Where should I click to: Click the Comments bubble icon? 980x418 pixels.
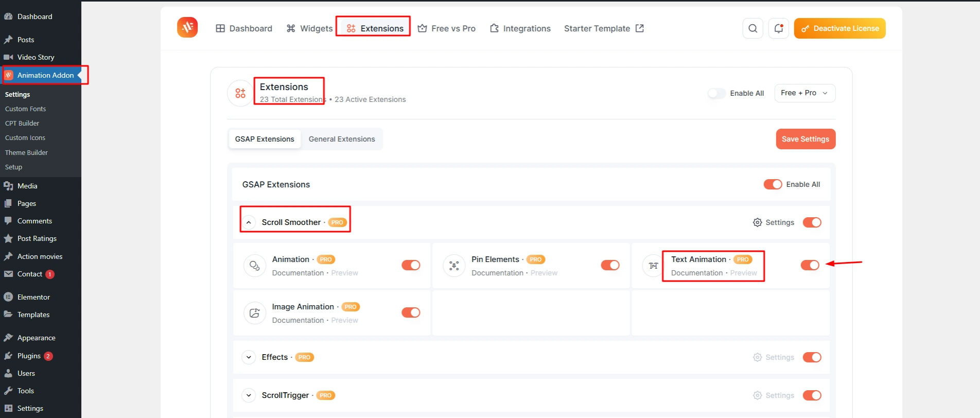pyautogui.click(x=8, y=221)
